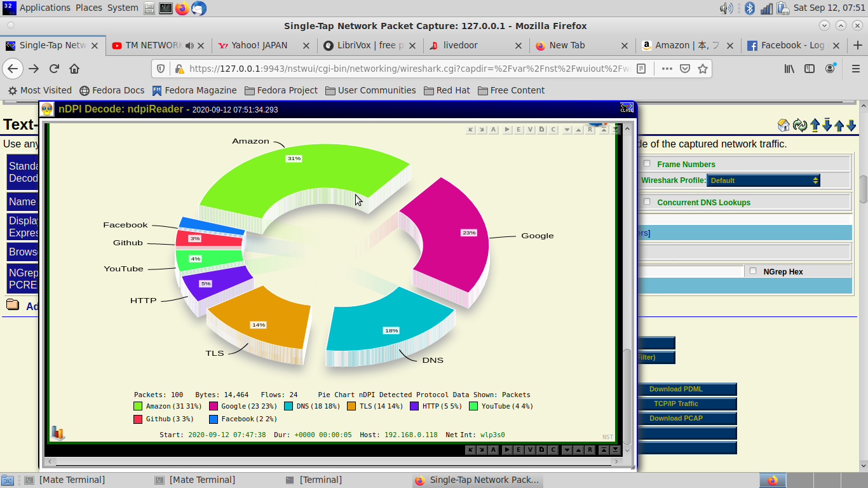This screenshot has height=488, width=868.
Task: Open Firefox account icon
Action: pyautogui.click(x=831, y=69)
